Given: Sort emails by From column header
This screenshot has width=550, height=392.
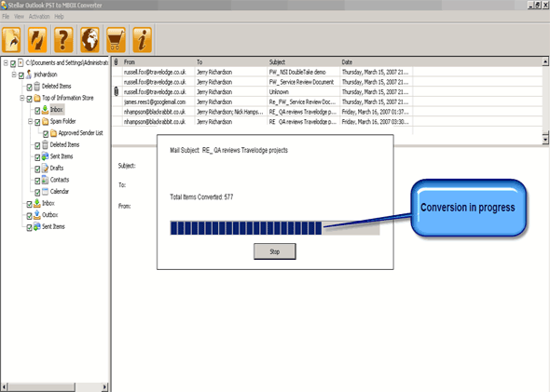Looking at the screenshot, I should (x=158, y=62).
